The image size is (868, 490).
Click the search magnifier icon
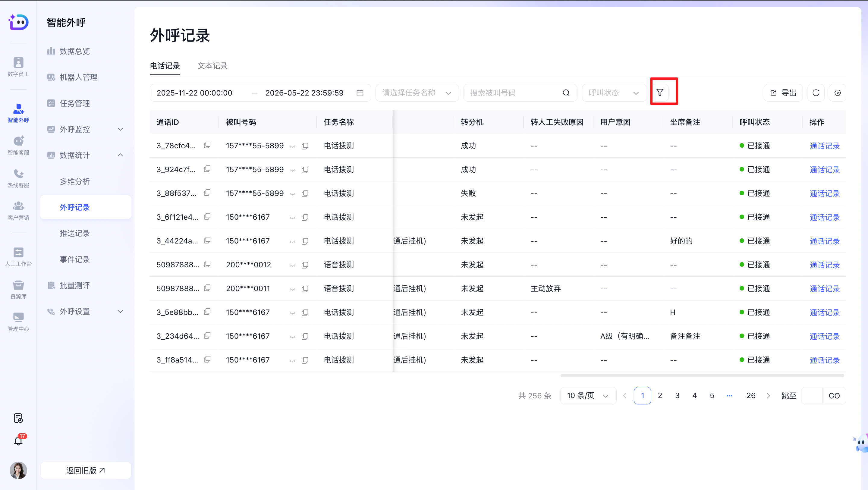click(x=566, y=93)
